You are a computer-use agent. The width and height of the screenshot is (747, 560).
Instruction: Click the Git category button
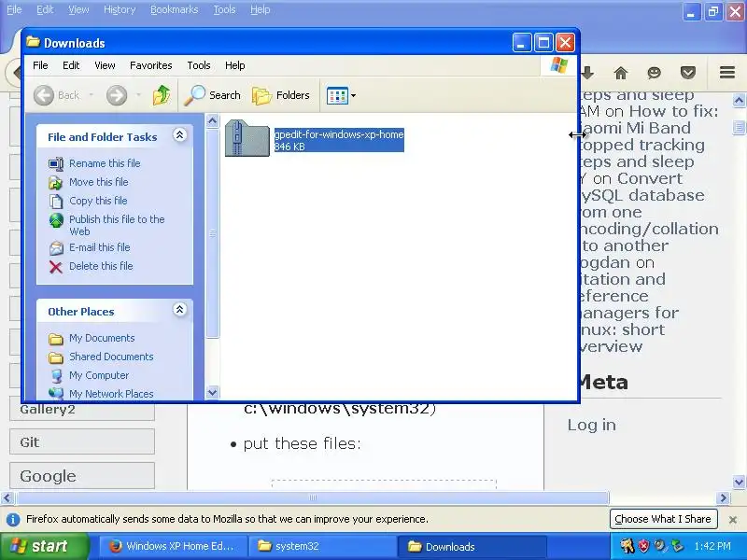[x=82, y=441]
